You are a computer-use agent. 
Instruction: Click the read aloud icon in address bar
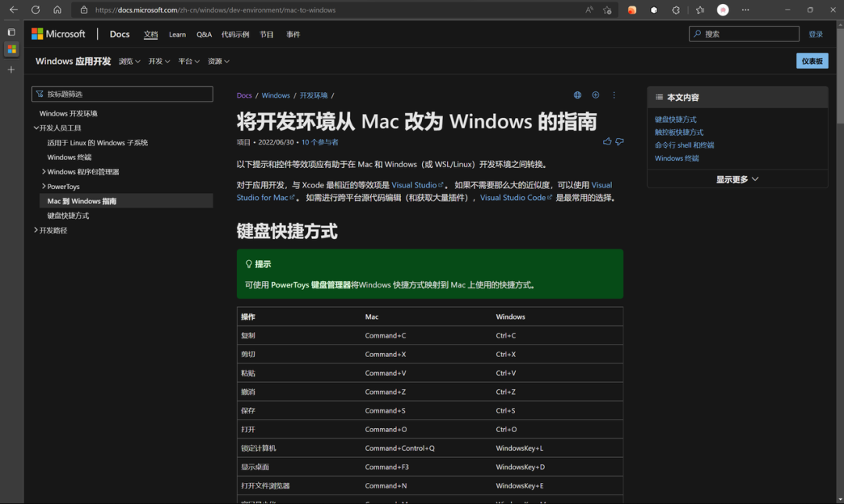589,10
